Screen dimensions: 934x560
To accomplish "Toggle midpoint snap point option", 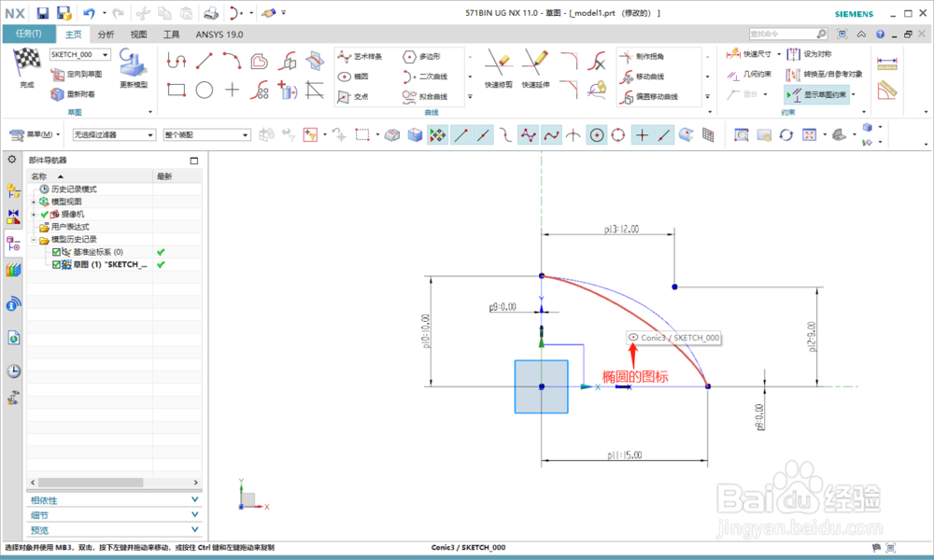I will tap(483, 135).
